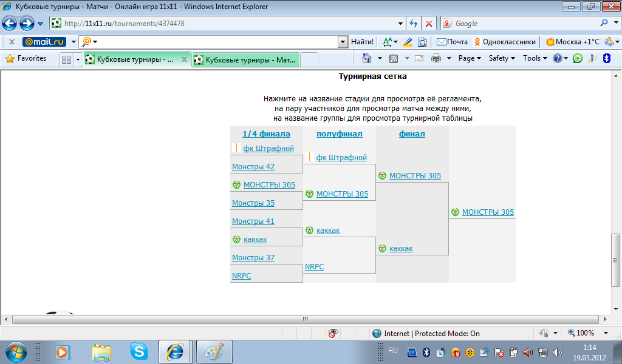Launch Skype from the taskbar

click(x=138, y=351)
